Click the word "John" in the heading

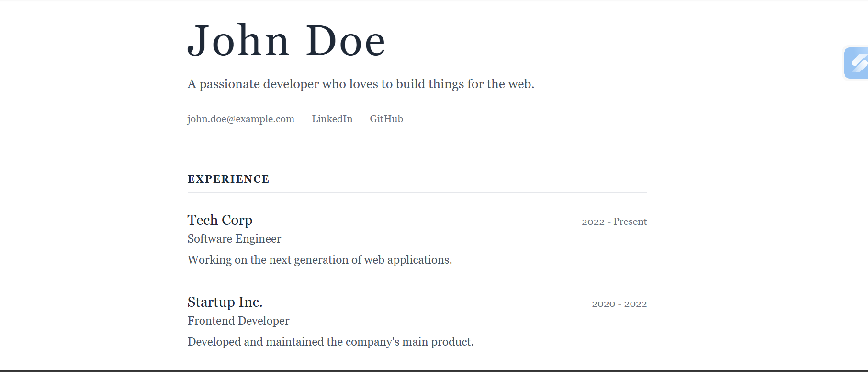(x=238, y=41)
